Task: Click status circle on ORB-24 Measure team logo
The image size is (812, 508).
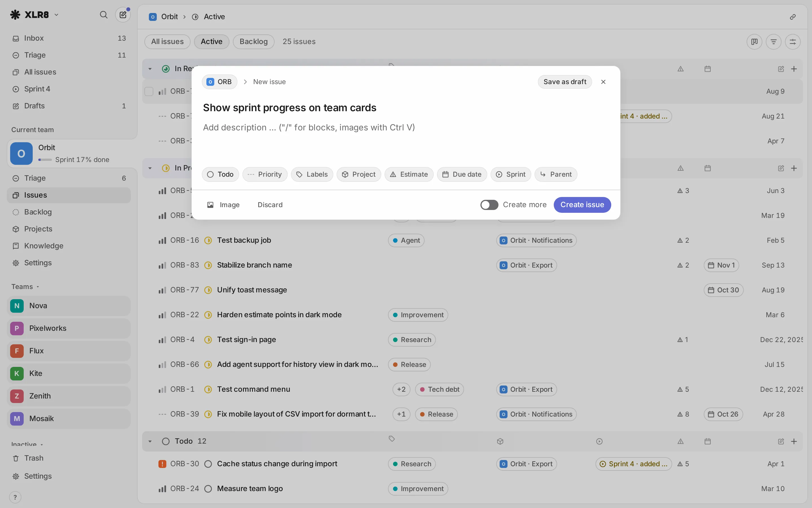Action: click(x=208, y=489)
